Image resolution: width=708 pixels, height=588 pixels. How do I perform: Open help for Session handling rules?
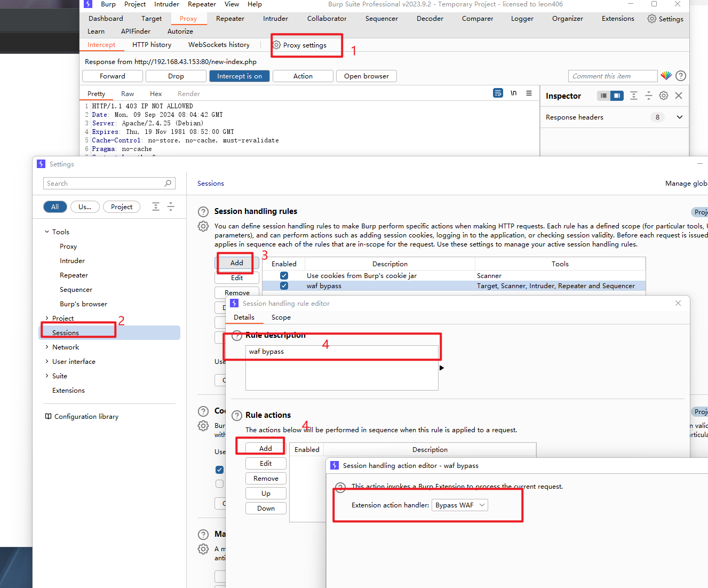click(203, 211)
